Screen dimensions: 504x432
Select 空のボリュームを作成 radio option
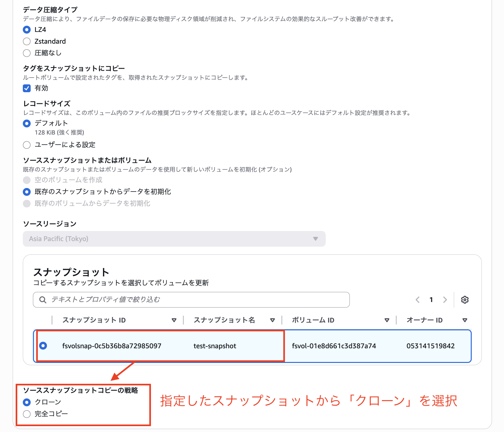point(27,180)
